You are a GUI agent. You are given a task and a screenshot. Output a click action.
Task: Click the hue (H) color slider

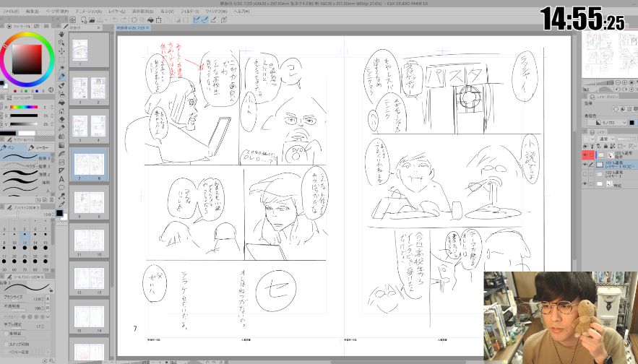coord(24,107)
